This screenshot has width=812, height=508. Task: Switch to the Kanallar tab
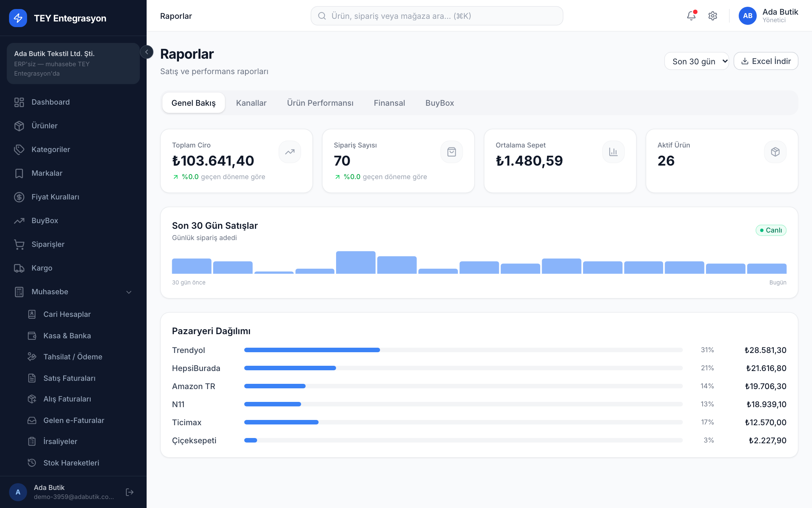coord(251,103)
